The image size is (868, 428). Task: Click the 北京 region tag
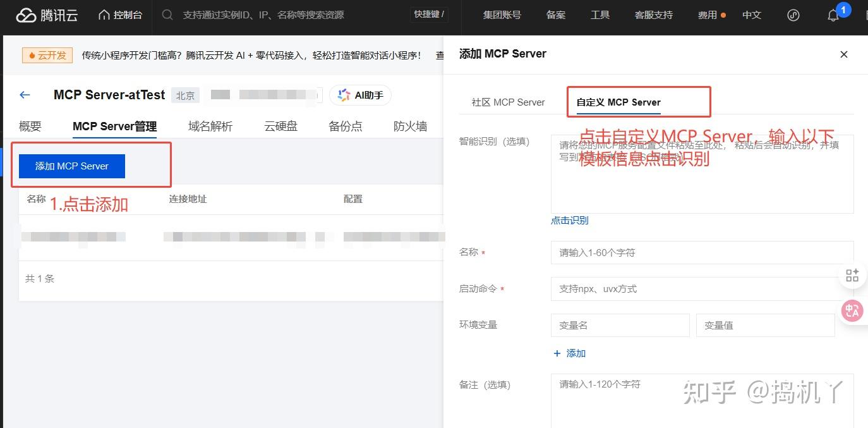(185, 95)
